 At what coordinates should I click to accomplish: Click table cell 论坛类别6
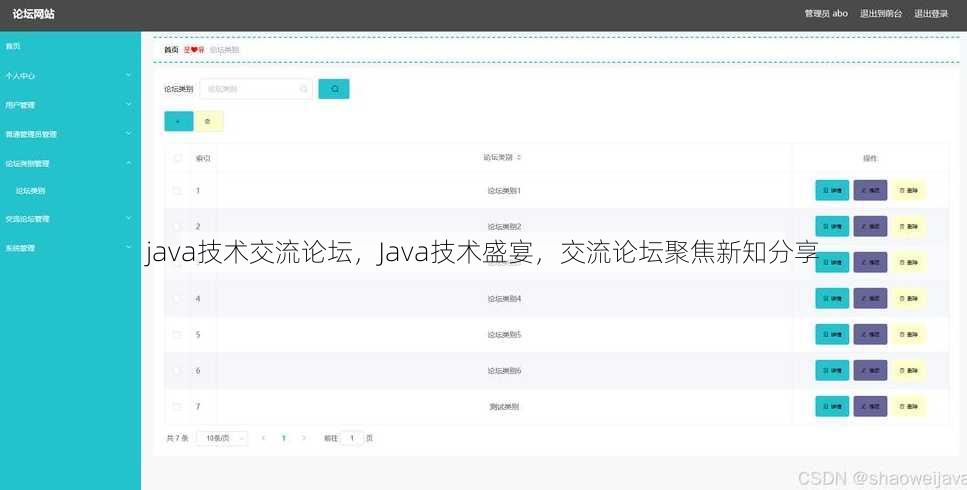(x=504, y=370)
